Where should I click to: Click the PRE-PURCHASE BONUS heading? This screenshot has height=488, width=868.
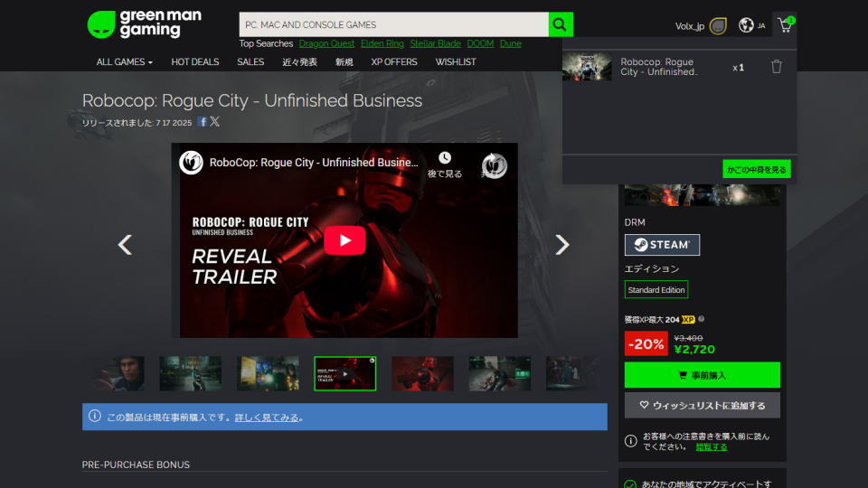(x=136, y=465)
